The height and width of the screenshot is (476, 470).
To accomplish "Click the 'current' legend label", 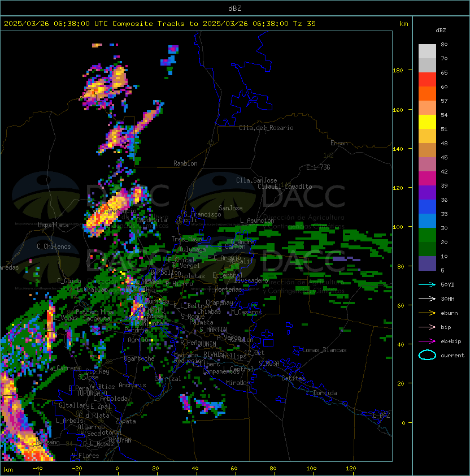I will 452,356.
